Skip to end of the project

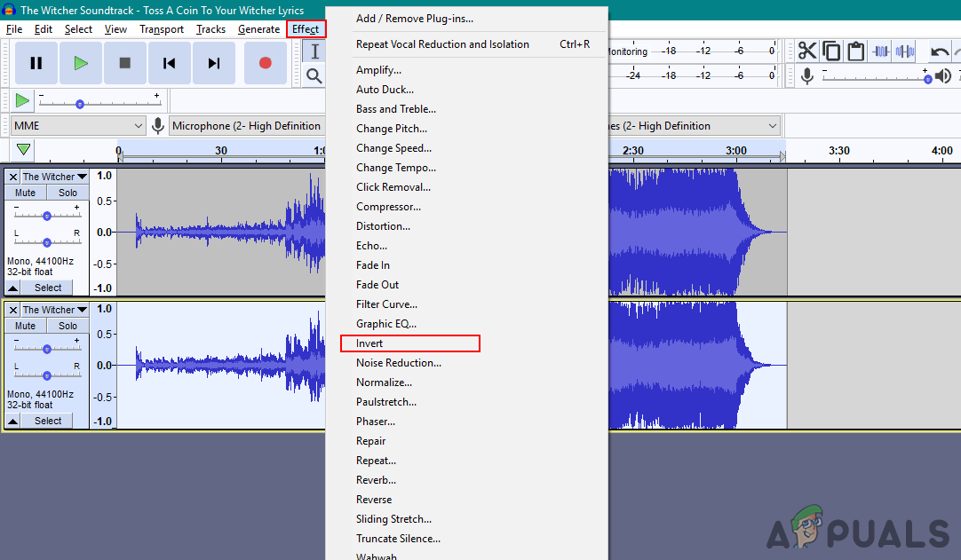click(214, 62)
